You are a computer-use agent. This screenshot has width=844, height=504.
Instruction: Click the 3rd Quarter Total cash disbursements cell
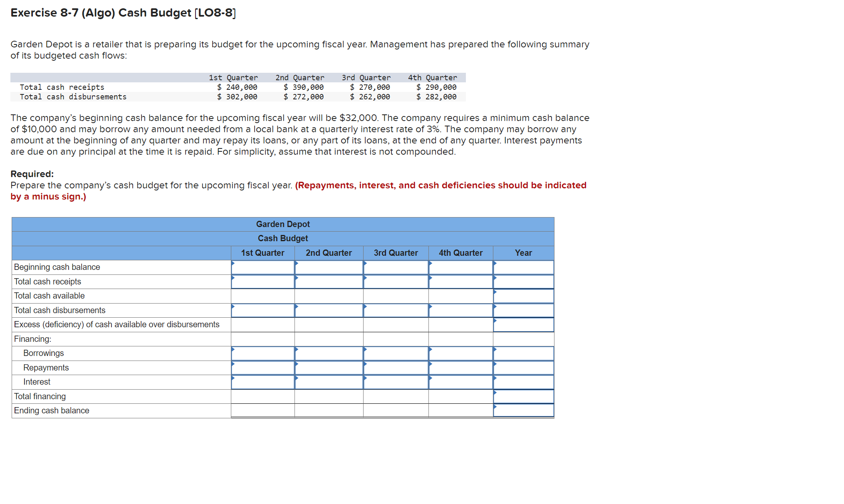396,311
